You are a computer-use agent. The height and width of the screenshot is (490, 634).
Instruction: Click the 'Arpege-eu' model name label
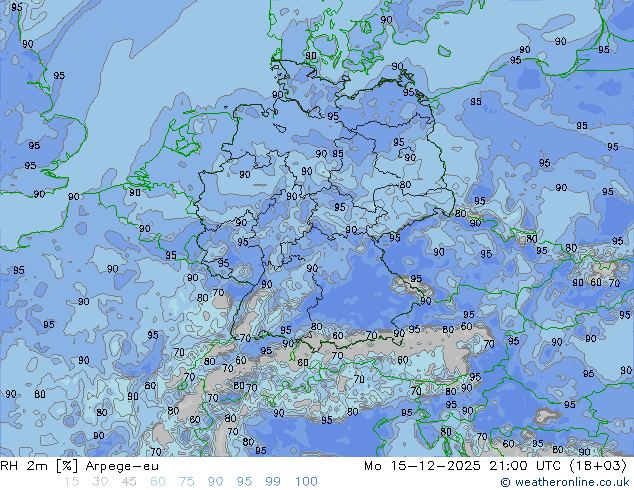[122, 466]
